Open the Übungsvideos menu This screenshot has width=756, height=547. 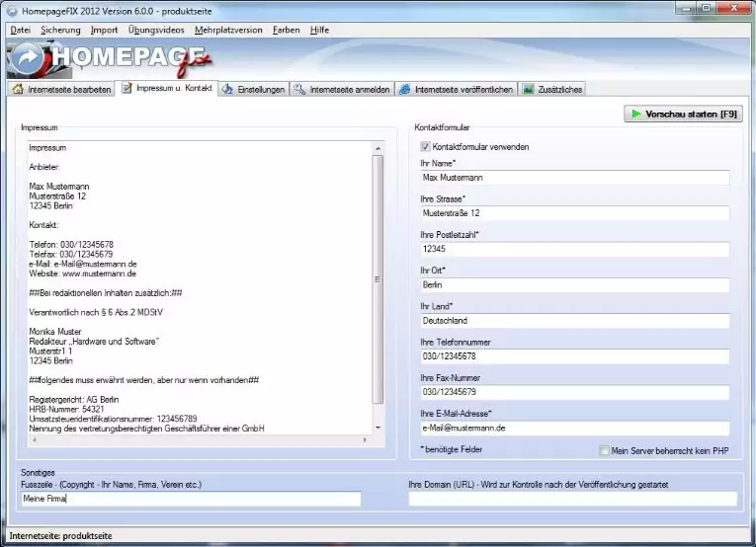(x=156, y=30)
